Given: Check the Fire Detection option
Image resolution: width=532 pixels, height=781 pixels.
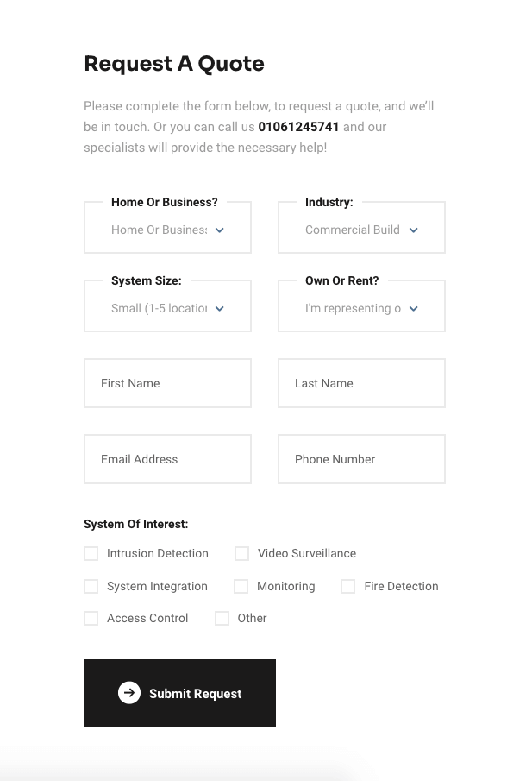Looking at the screenshot, I should coord(348,586).
